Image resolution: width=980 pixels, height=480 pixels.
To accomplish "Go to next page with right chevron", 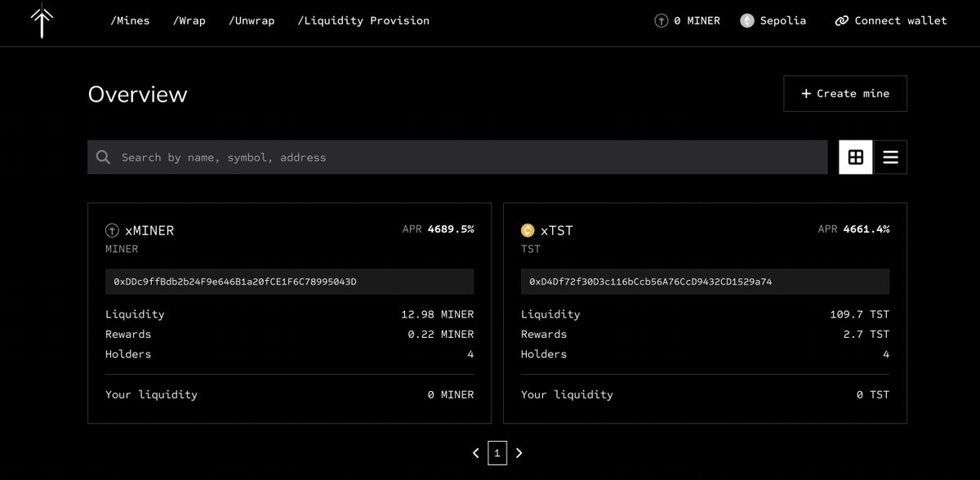I will [519, 452].
